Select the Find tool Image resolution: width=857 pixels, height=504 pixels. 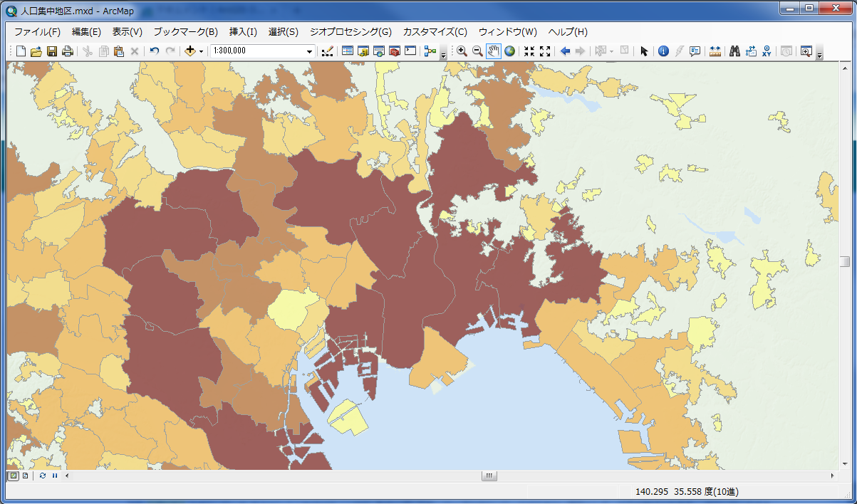click(x=734, y=51)
